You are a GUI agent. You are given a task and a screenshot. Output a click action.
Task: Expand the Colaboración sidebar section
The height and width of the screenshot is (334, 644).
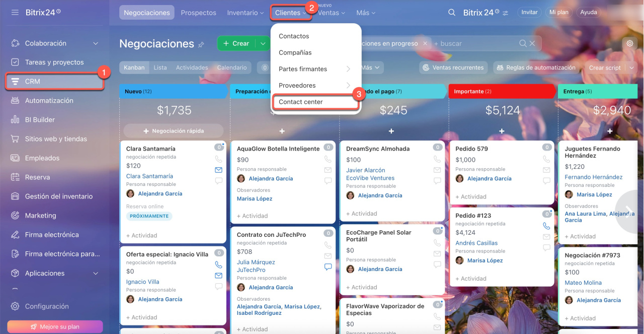(96, 43)
